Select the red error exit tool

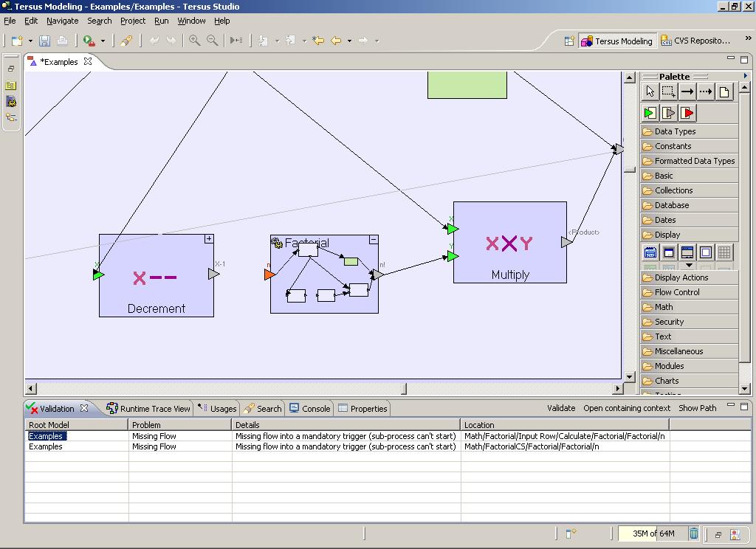687,113
